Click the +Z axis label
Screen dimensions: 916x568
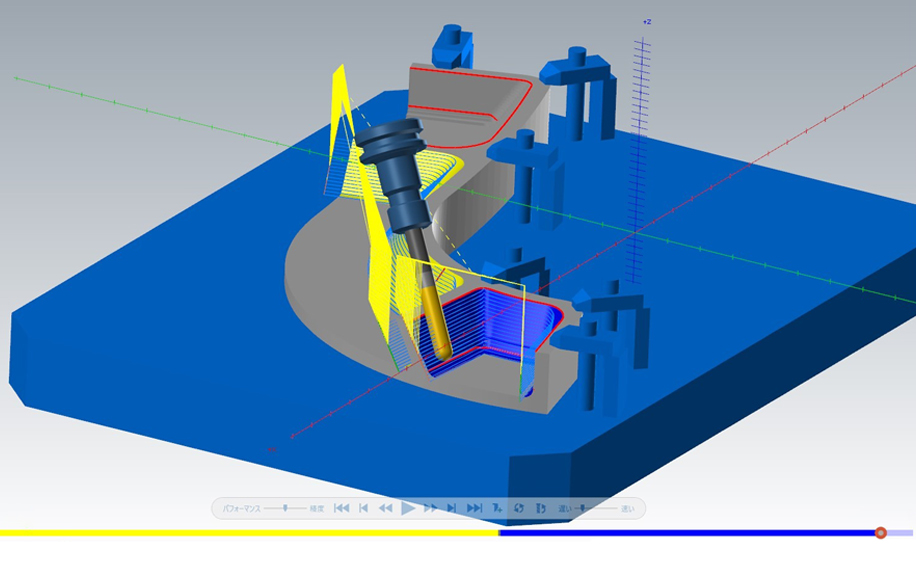click(647, 22)
